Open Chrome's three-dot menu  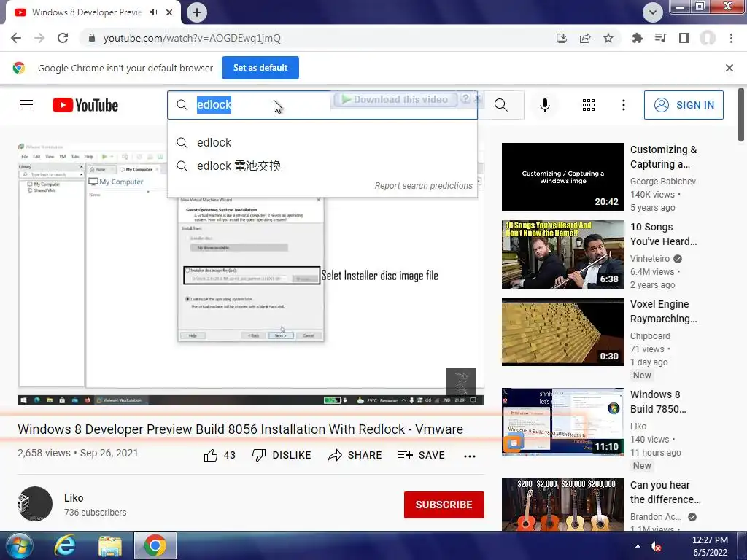tap(731, 38)
